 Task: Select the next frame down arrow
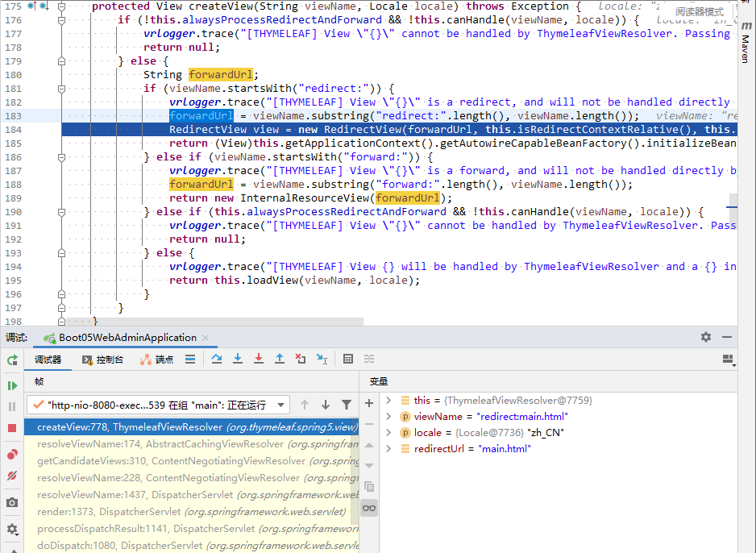[x=326, y=405]
